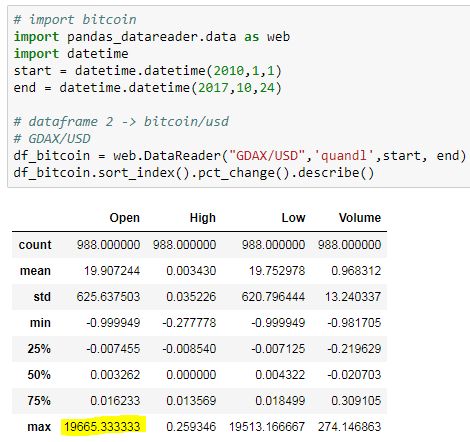470x442 pixels.
Task: Click the mean row label
Action: [x=35, y=271]
